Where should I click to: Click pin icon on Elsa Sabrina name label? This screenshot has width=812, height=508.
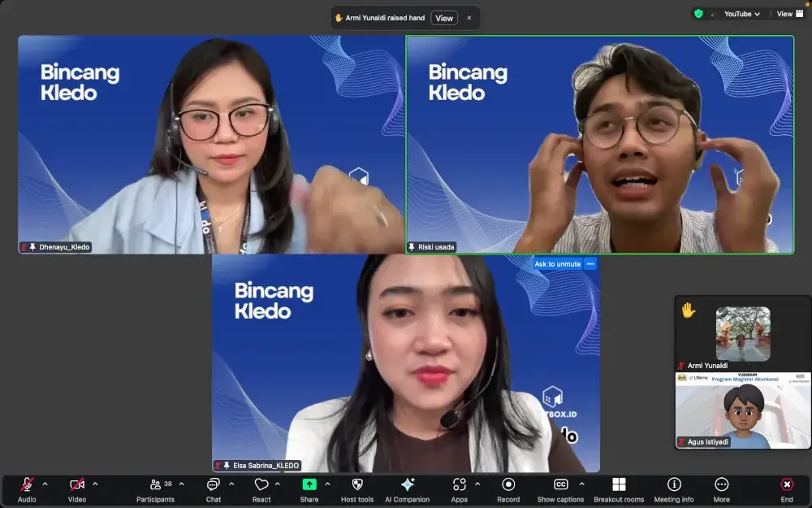pos(227,466)
